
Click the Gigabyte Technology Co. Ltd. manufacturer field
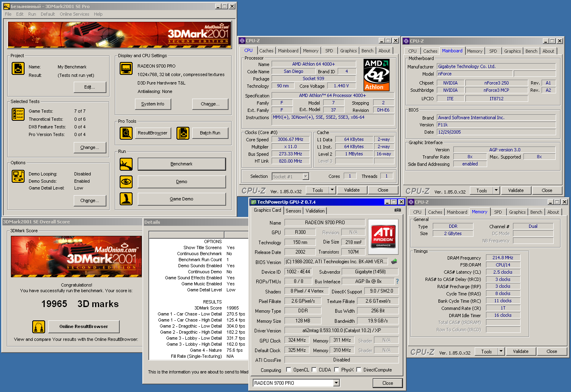[496, 66]
